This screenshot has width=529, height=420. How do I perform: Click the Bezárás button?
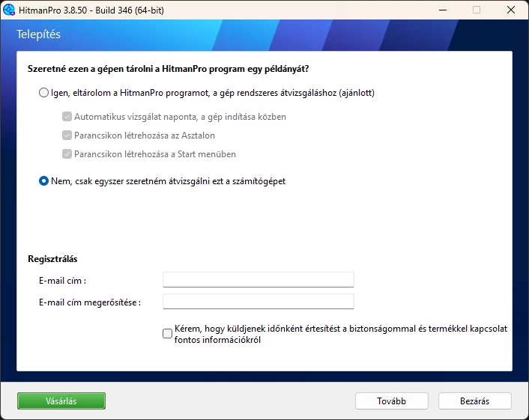pyautogui.click(x=475, y=401)
